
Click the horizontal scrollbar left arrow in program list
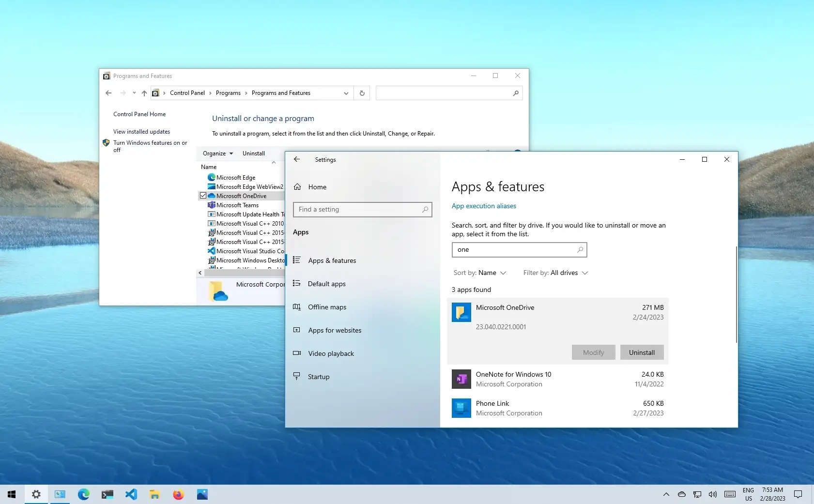(200, 273)
